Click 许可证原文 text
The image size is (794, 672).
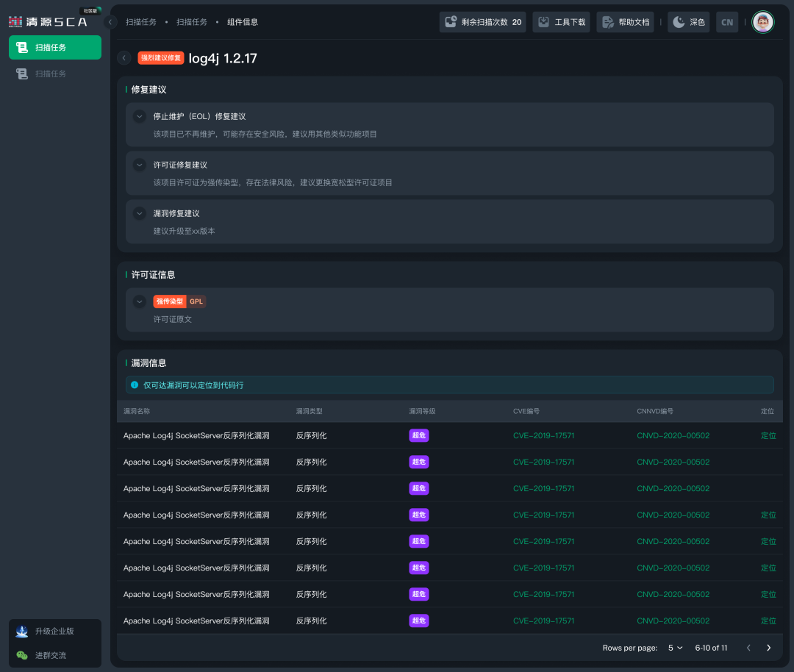pyautogui.click(x=172, y=320)
